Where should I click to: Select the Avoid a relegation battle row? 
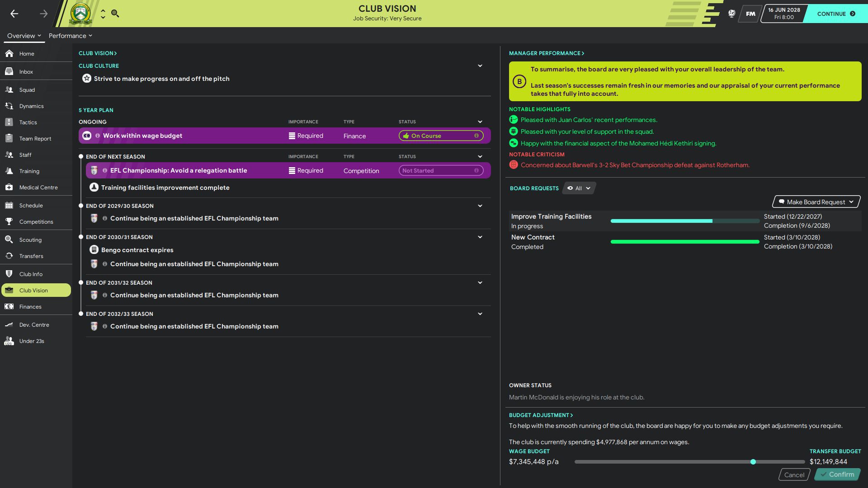tap(288, 170)
